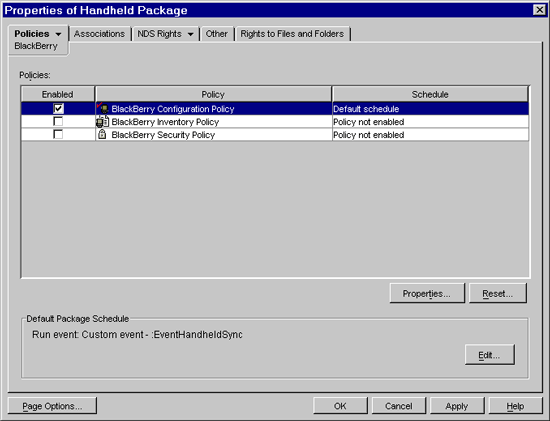Open the policy Properties dialog
Screen dimensions: 550x421
point(427,293)
